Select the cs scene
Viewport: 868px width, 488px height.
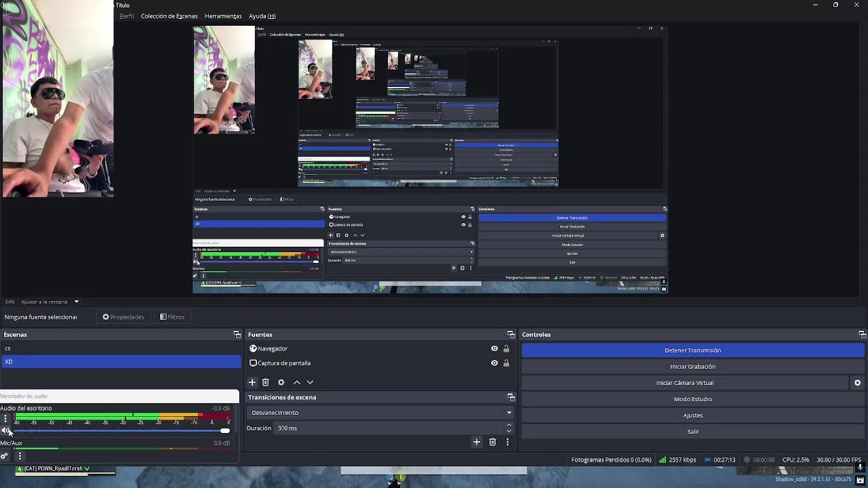[121, 348]
